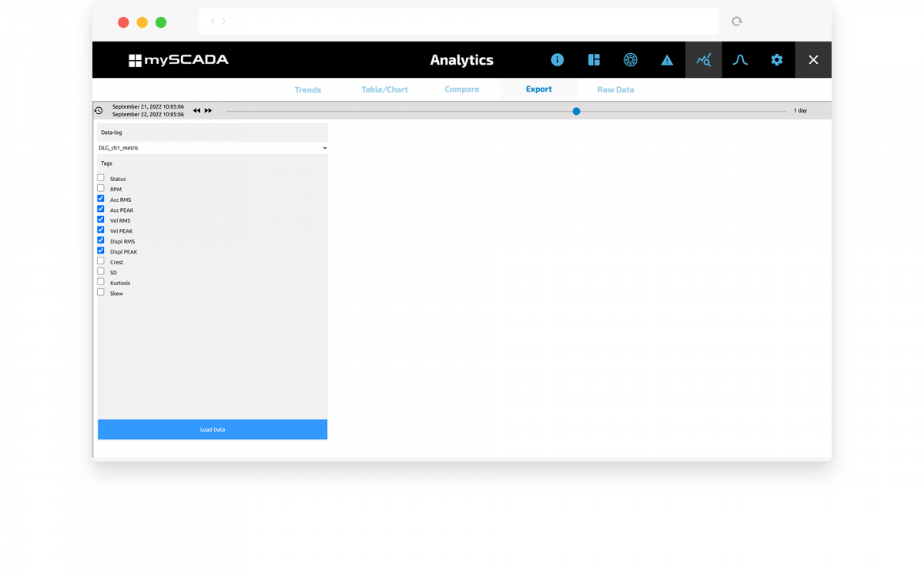Uncheck the Acc PEAK tag
This screenshot has height=578, width=924.
click(x=101, y=209)
